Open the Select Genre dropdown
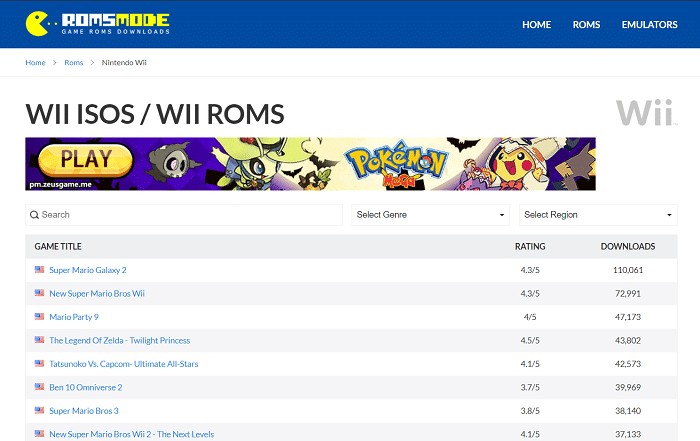The height and width of the screenshot is (441, 700). click(430, 215)
